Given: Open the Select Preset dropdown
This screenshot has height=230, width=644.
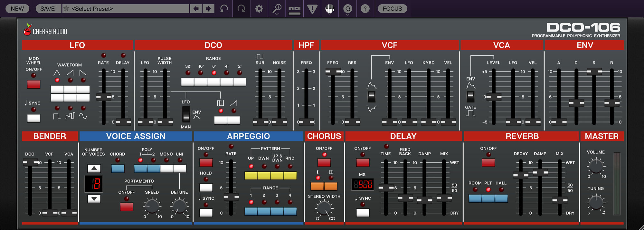Looking at the screenshot, I should coord(129,9).
